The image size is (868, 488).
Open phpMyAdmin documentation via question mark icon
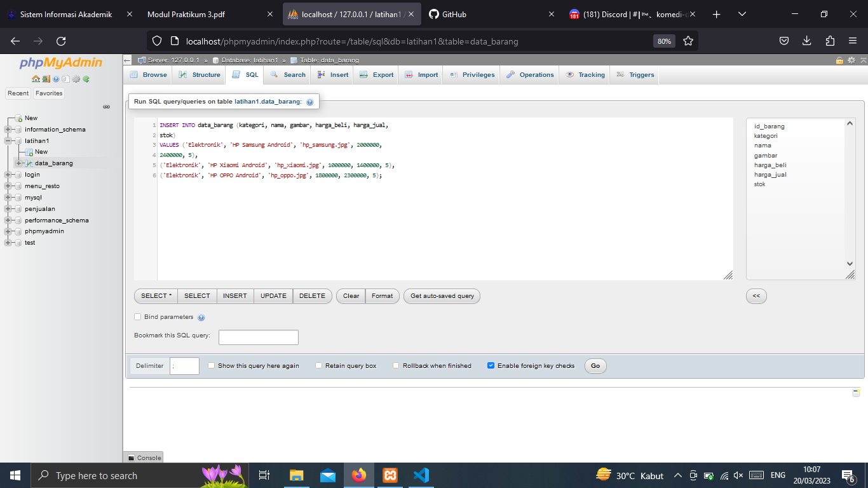click(55, 79)
